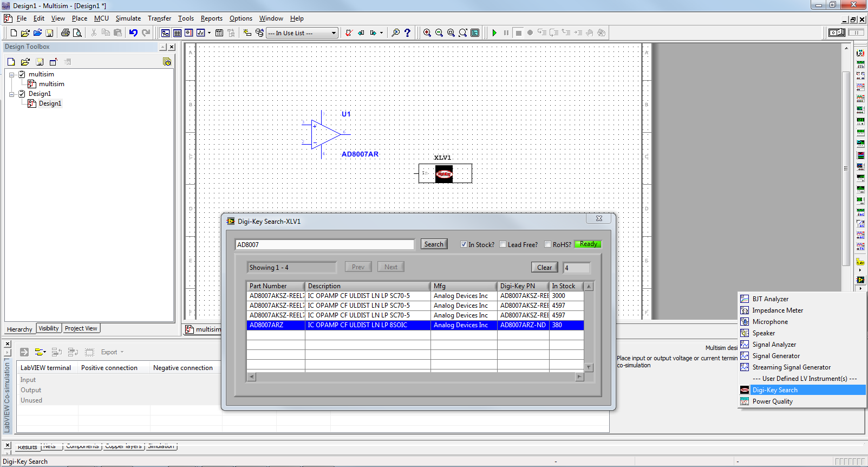Viewport: 868px width, 467px height.
Task: Select Digi-Key Search in the instruments menu
Action: (x=802, y=390)
